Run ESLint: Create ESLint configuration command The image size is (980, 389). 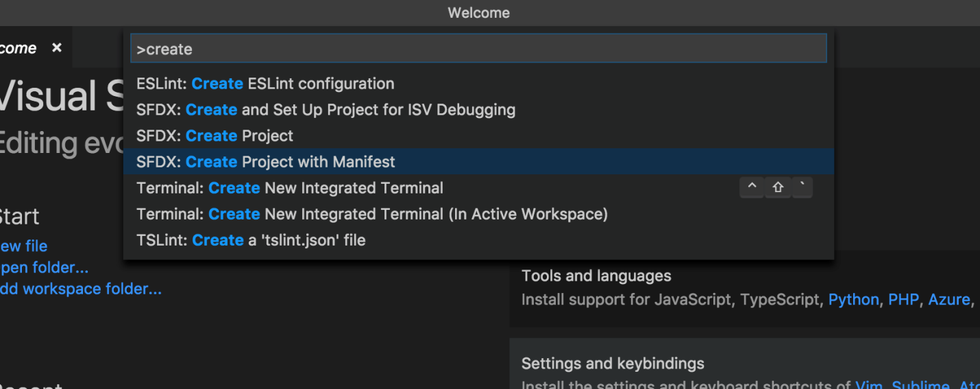coord(265,84)
